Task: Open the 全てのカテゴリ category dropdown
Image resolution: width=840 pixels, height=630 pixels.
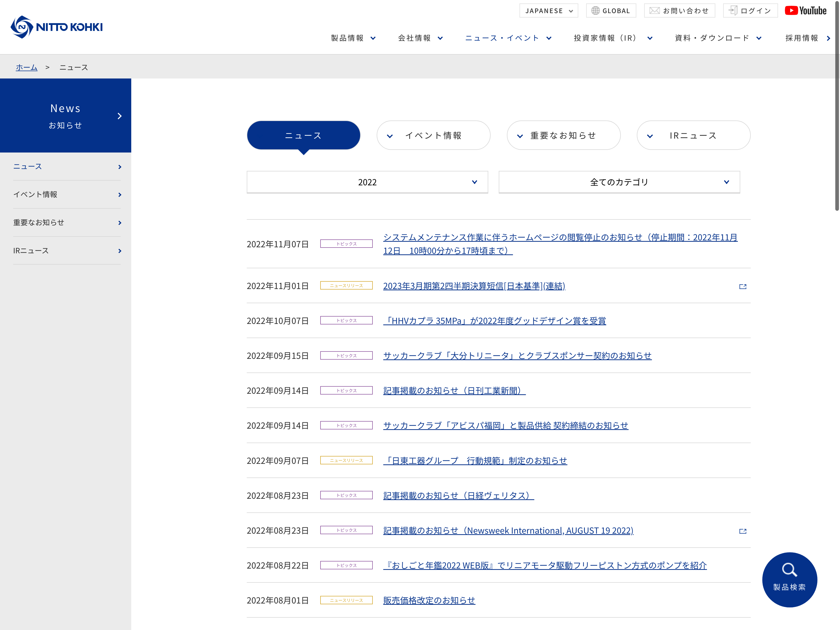Action: pos(619,182)
